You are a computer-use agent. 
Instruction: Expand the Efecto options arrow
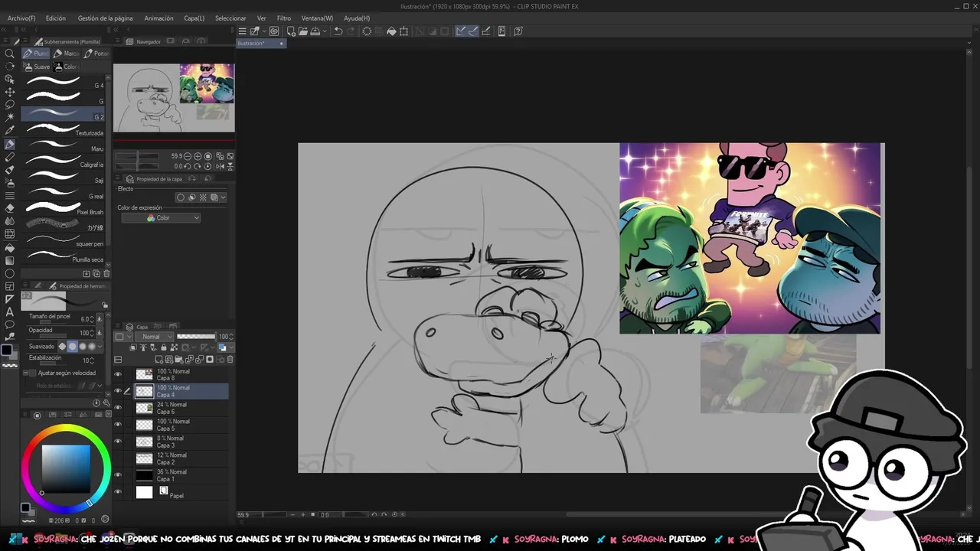tap(224, 197)
